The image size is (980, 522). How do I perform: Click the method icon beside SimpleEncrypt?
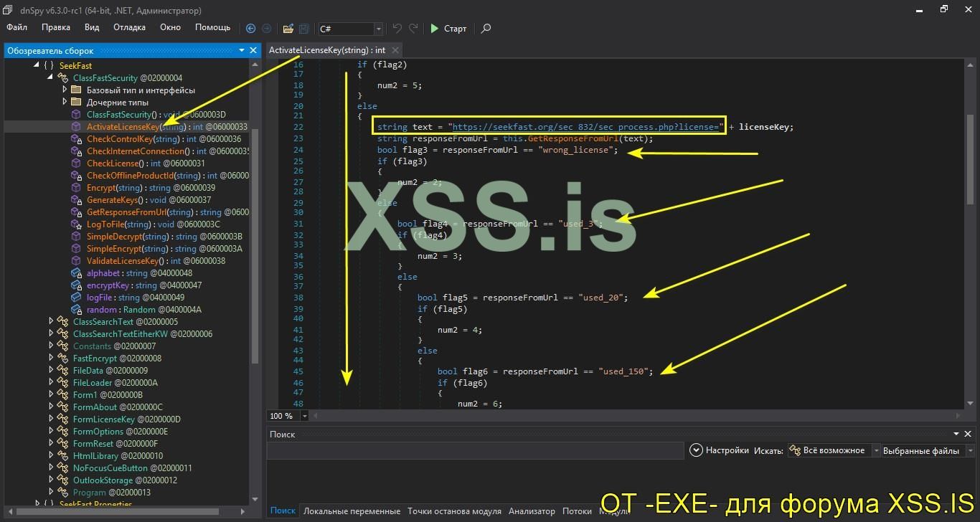(76, 249)
